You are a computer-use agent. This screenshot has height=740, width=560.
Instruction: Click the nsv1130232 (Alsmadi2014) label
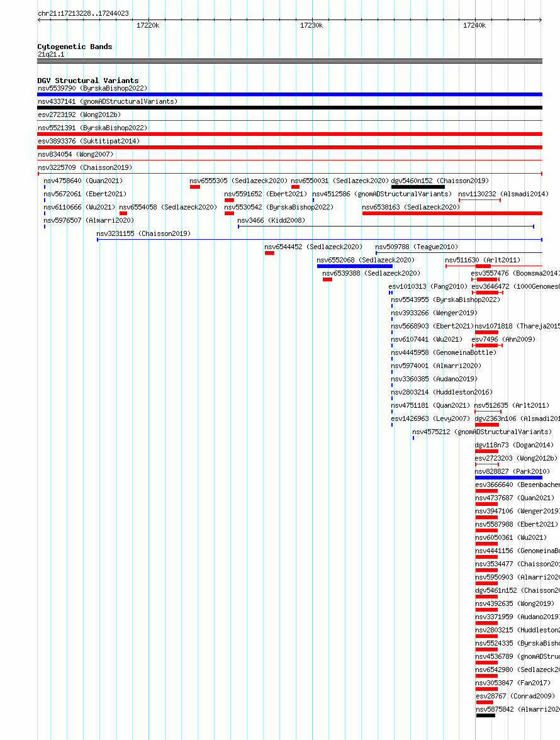[503, 194]
